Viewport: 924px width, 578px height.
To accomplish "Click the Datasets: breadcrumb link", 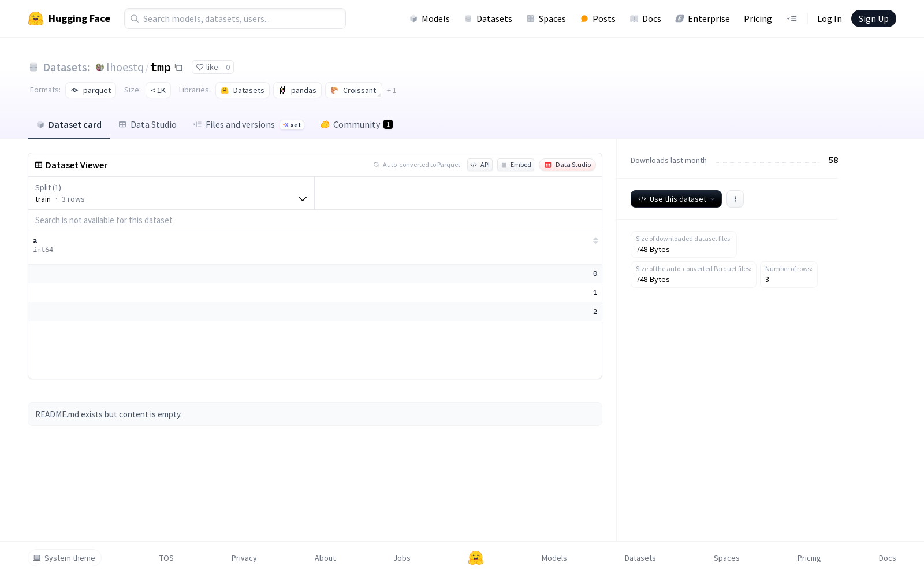I will pos(66,67).
